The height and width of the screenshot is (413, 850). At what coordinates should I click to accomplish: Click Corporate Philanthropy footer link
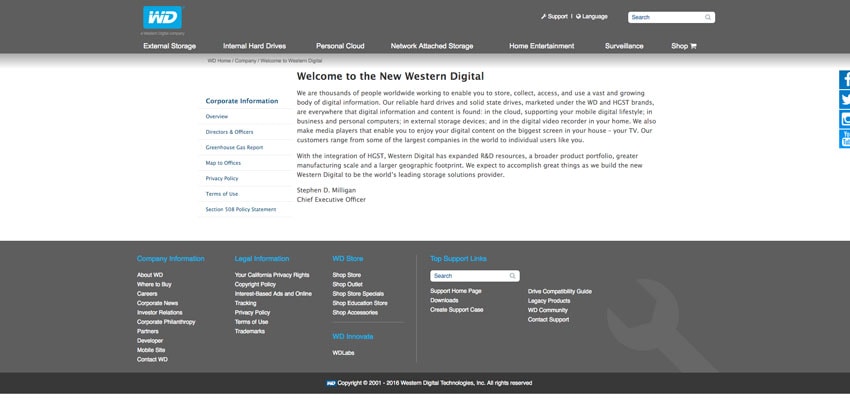(x=166, y=322)
